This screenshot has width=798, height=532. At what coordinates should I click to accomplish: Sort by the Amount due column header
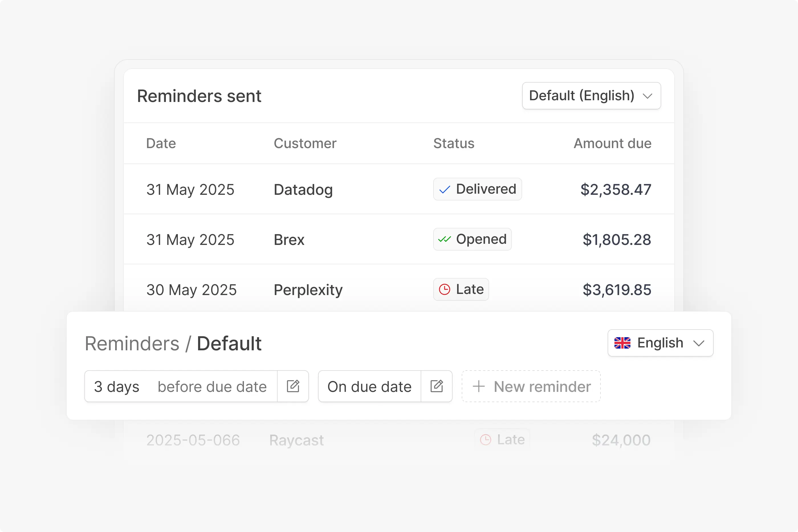tap(612, 144)
